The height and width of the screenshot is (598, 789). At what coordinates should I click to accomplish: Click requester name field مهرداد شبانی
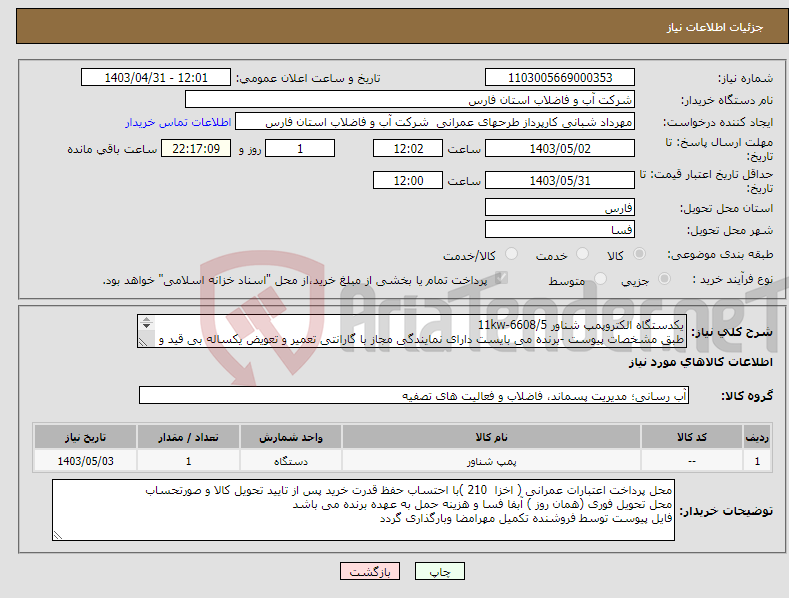pos(435,122)
